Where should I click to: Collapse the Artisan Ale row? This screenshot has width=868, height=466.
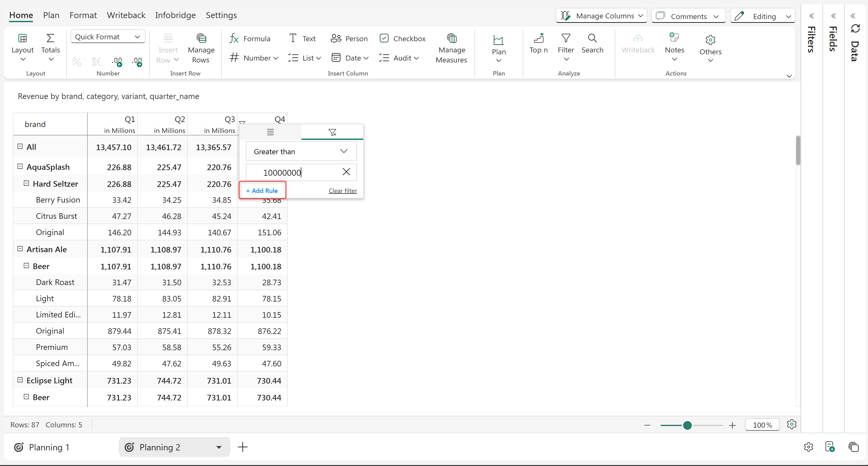pyautogui.click(x=20, y=249)
